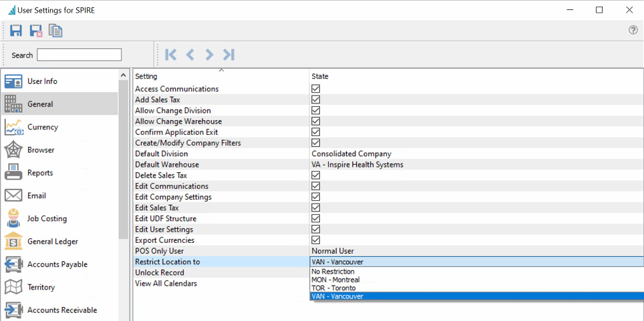Click the Save toolbar icon
The width and height of the screenshot is (644, 321).
tap(16, 31)
